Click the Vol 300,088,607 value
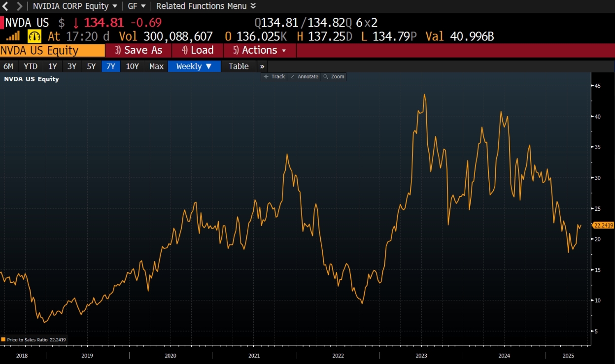615x364 pixels. [x=166, y=36]
